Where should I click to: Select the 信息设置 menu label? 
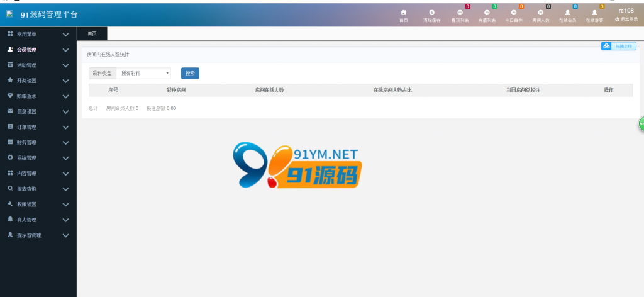coord(26,112)
